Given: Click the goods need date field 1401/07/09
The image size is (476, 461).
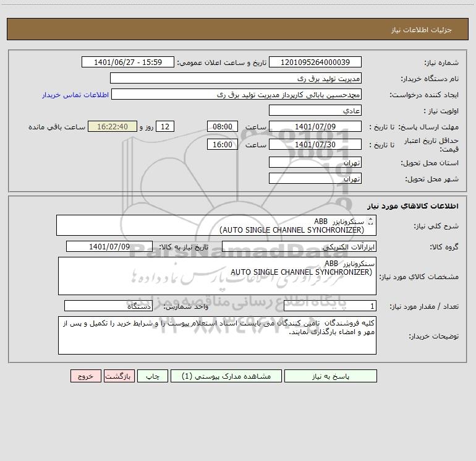Looking at the screenshot, I should coord(109,246).
